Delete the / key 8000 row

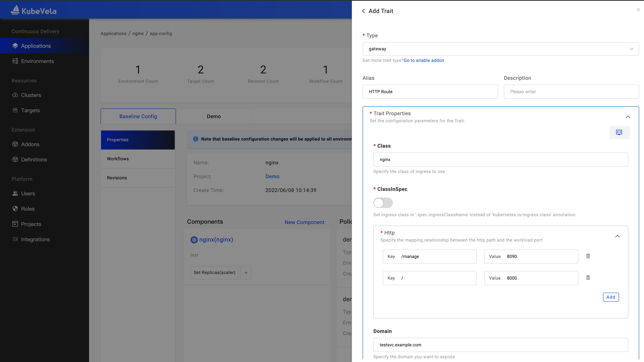coord(588,278)
